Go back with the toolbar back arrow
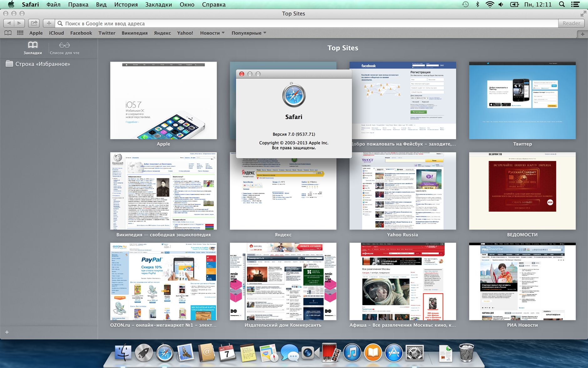588x368 pixels. (9, 23)
